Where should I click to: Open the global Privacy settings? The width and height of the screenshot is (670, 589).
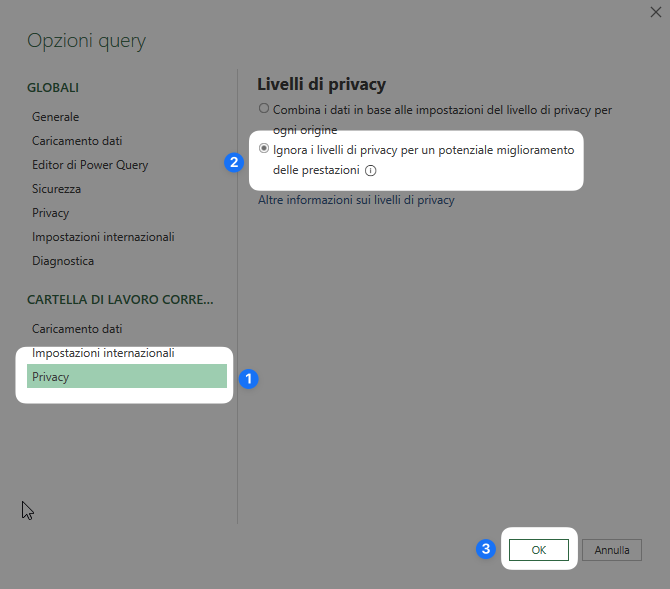50,213
